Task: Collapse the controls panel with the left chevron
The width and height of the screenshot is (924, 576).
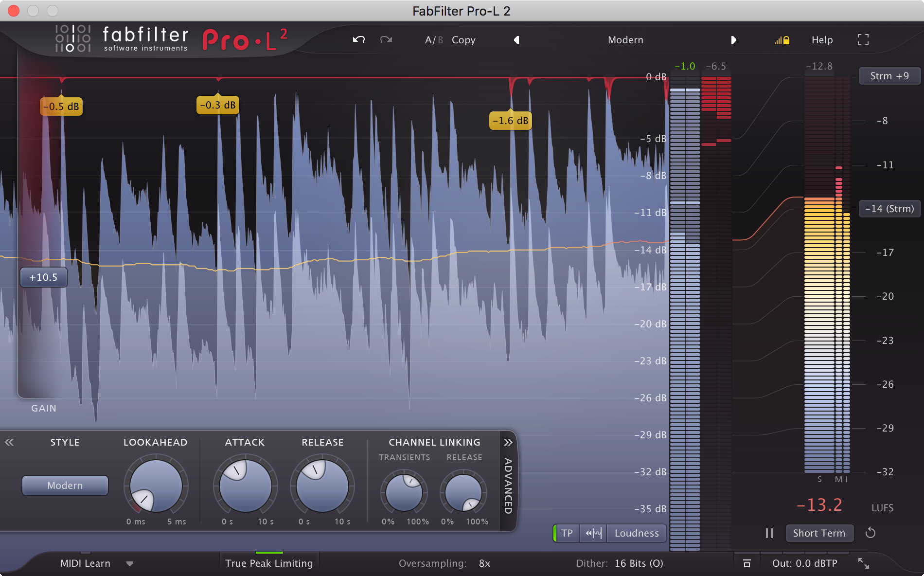Action: 9,442
